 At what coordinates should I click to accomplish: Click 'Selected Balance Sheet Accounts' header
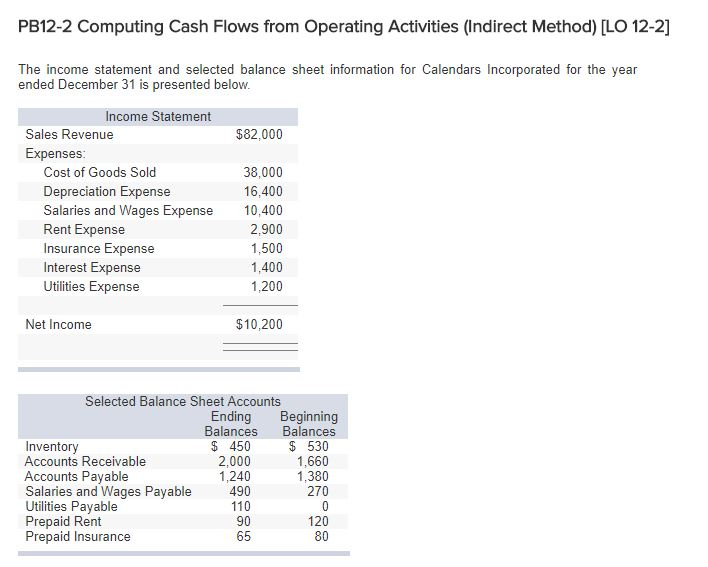pos(183,401)
